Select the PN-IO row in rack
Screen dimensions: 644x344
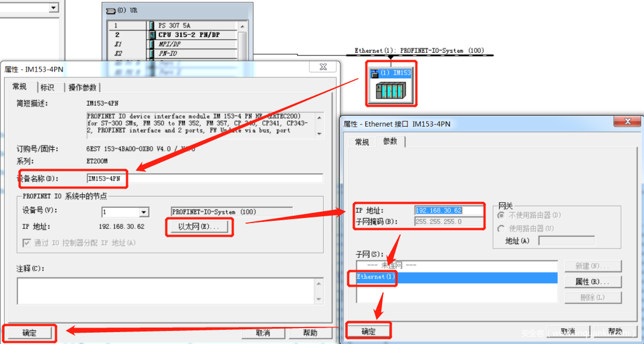171,53
